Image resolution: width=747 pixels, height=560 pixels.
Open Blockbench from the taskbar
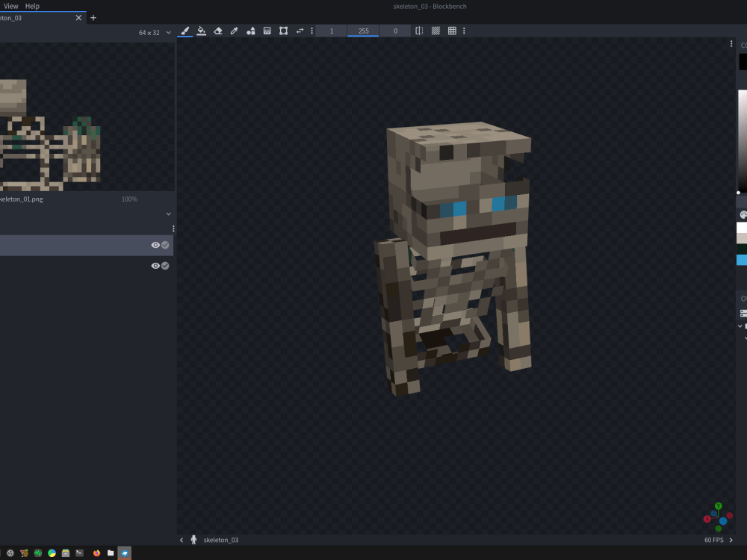click(123, 553)
